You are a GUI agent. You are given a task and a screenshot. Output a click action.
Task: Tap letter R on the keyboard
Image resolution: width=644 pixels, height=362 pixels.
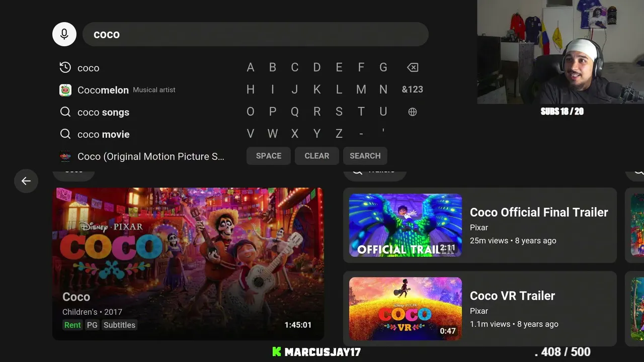317,112
